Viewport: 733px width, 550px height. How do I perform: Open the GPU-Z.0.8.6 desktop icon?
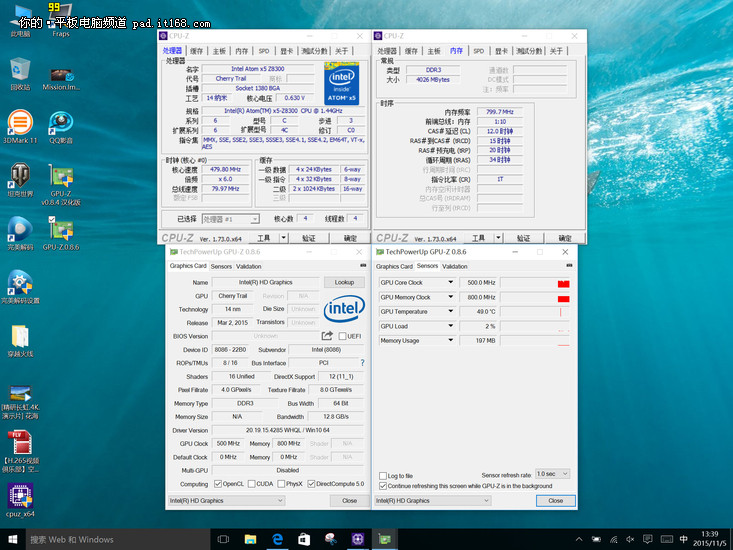click(x=61, y=233)
